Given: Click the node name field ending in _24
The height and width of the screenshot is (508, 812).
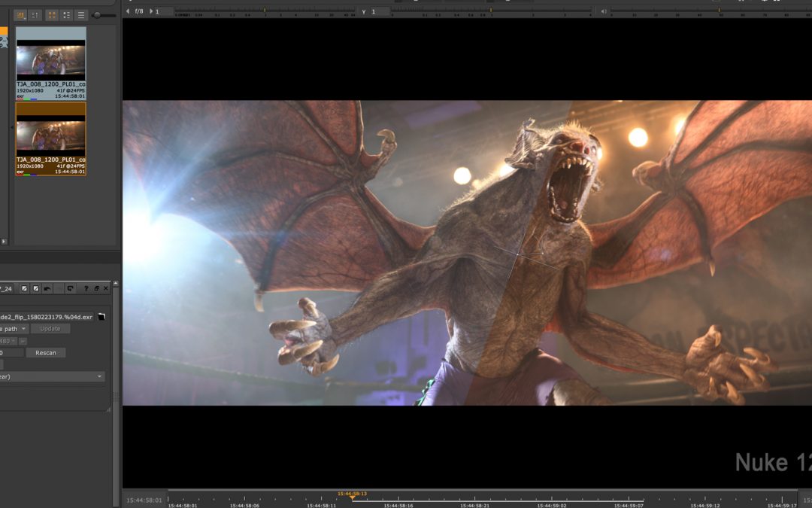Looking at the screenshot, I should [7, 289].
